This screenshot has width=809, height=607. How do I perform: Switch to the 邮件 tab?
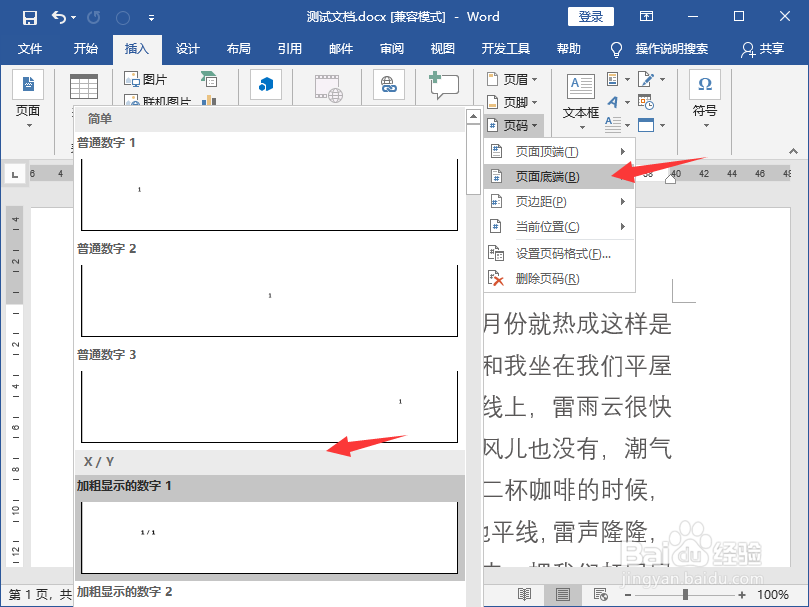click(x=341, y=49)
